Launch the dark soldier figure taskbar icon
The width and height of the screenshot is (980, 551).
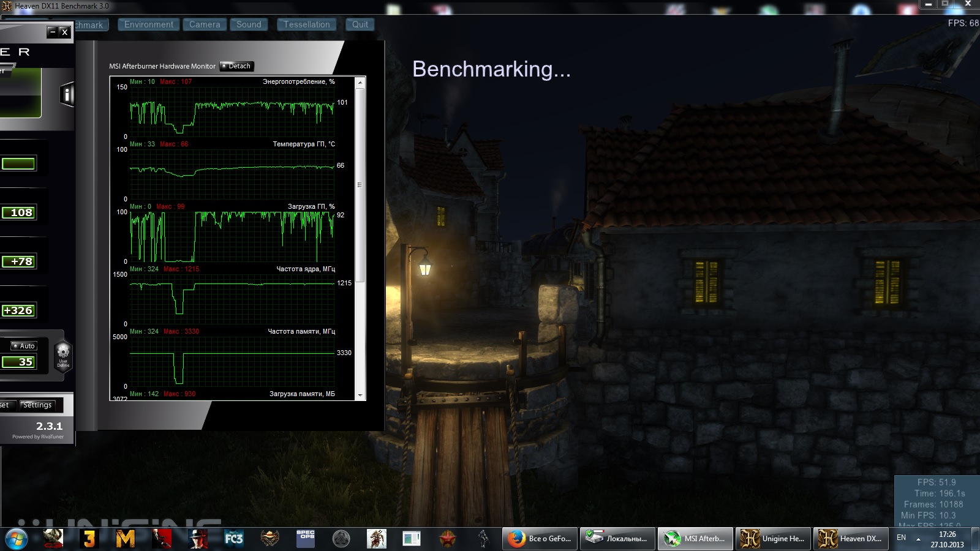tap(484, 539)
